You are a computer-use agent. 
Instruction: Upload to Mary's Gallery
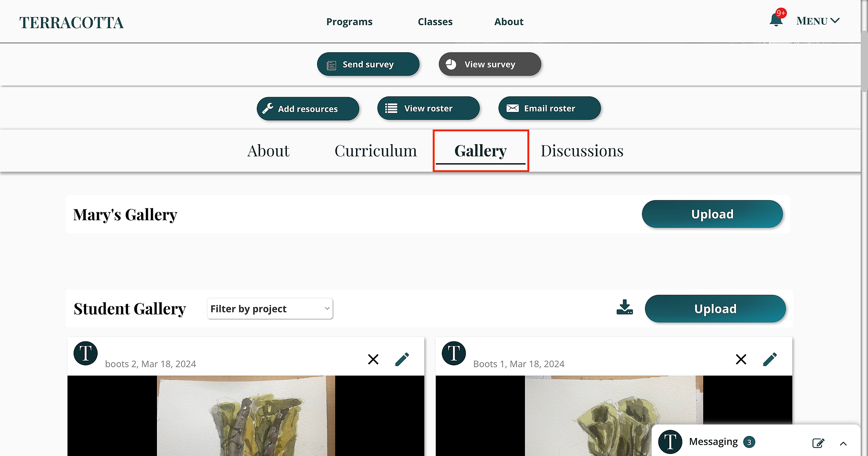pos(712,214)
